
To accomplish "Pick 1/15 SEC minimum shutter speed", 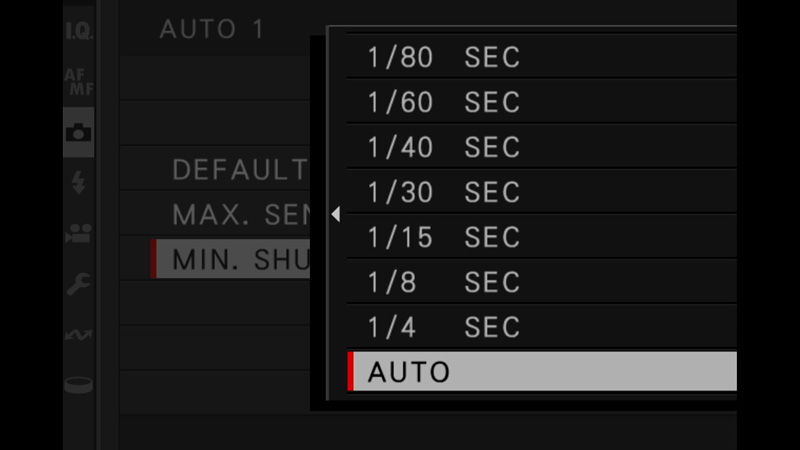I will coord(542,237).
